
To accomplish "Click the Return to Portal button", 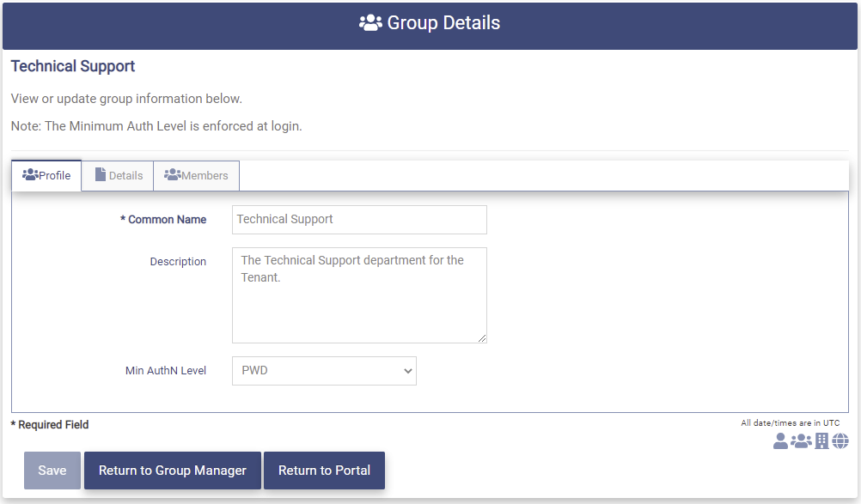I will point(324,471).
